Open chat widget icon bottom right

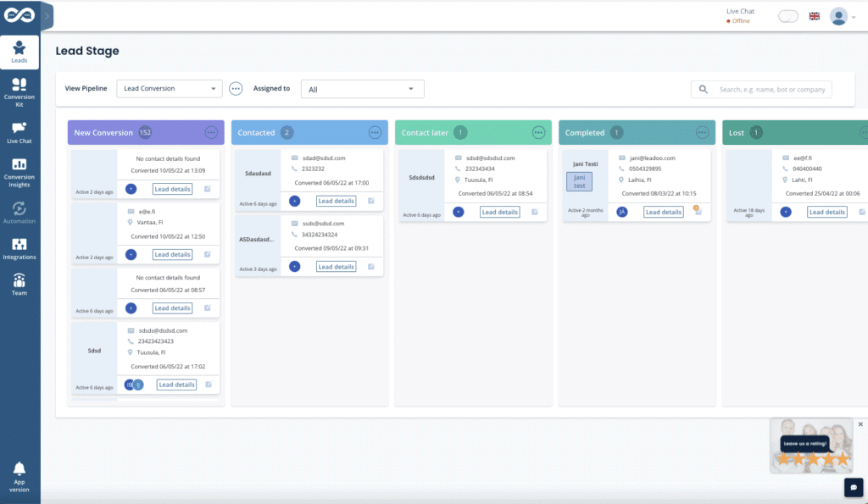854,488
